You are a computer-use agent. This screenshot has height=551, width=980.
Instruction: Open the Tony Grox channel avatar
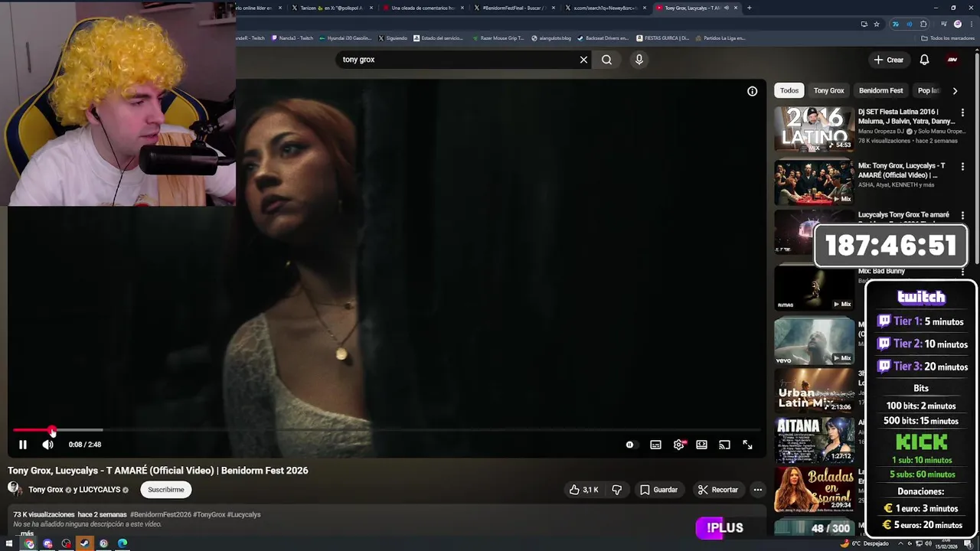coord(15,489)
